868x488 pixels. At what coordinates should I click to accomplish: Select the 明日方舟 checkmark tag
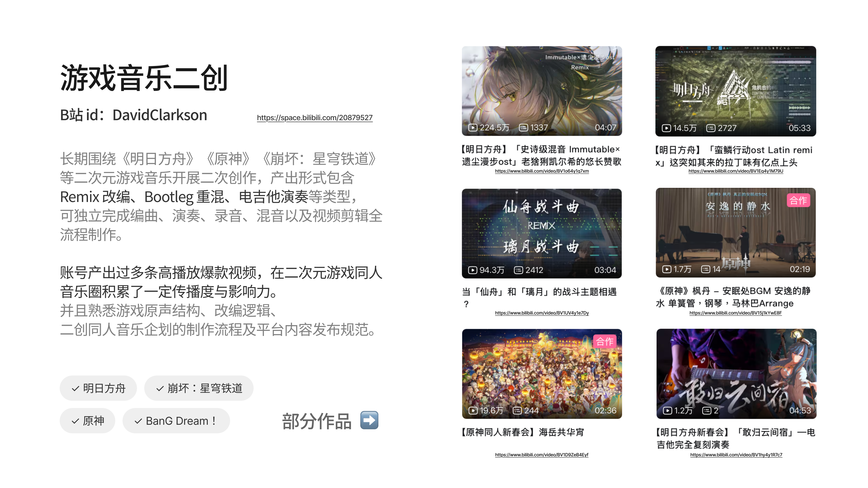pyautogui.click(x=98, y=388)
